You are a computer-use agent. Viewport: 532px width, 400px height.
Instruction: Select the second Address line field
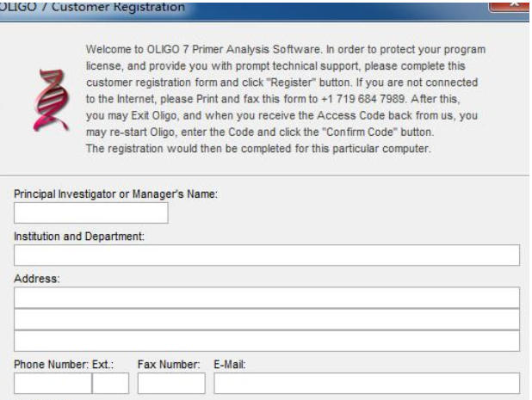(267, 319)
